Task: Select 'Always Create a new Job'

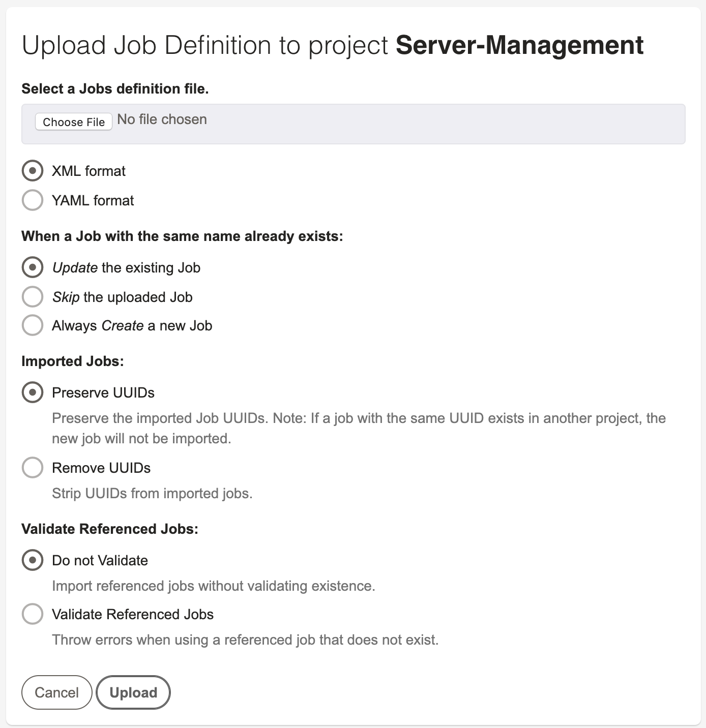Action: pyautogui.click(x=32, y=325)
